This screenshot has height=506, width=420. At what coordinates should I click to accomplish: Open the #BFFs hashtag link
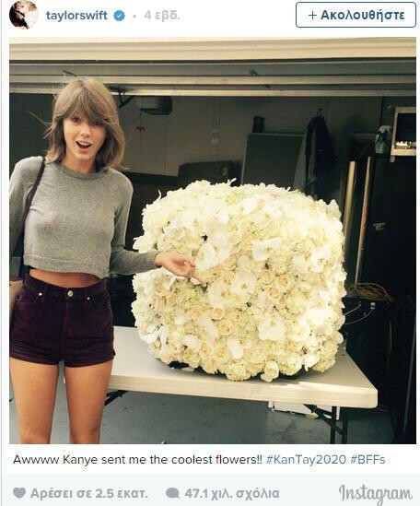367,460
